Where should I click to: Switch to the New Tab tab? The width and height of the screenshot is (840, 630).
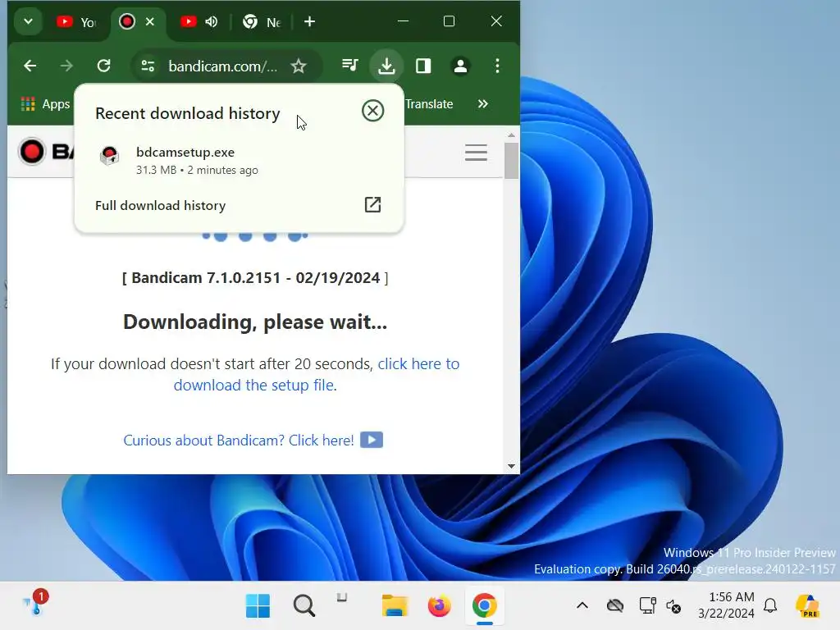[262, 22]
